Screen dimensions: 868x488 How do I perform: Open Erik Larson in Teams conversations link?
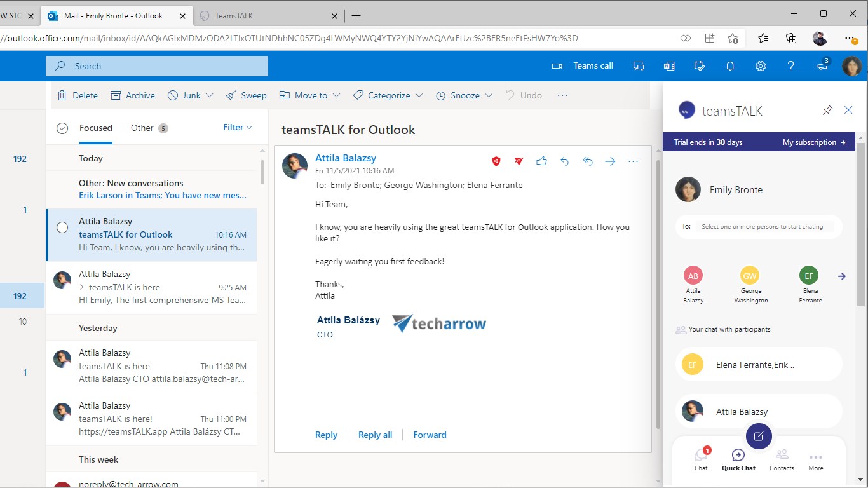tap(163, 195)
